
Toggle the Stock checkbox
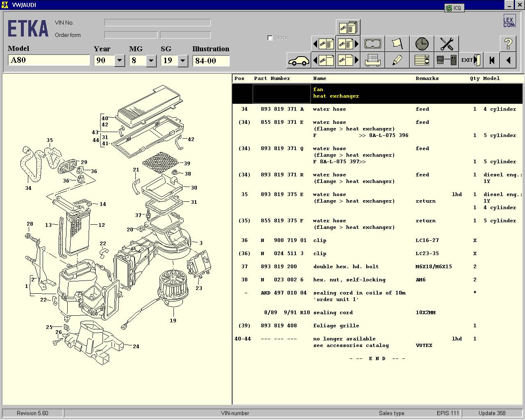[270, 38]
